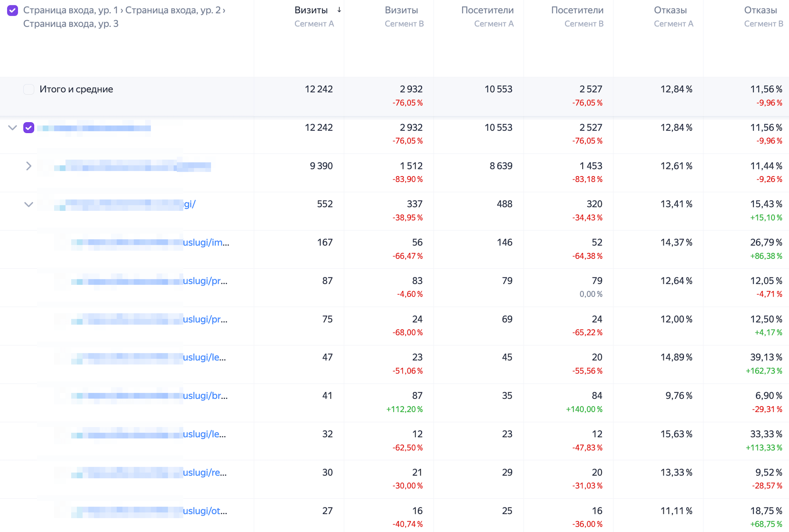This screenshot has height=532, width=789.
Task: Open the blurred link ending in gi/
Action: point(189,204)
